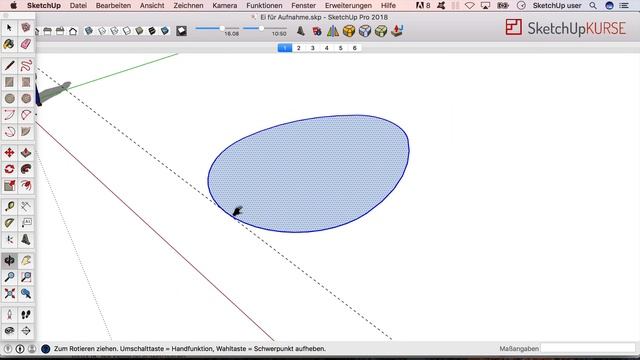Image resolution: width=640 pixels, height=360 pixels.
Task: Return to the Previous view tool
Action: (x=26, y=293)
